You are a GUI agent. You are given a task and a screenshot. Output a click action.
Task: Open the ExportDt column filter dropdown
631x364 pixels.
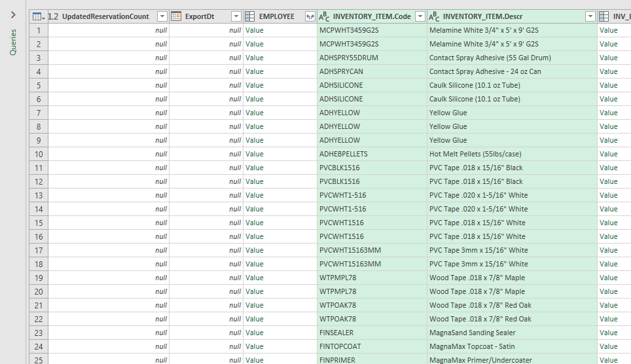click(x=236, y=16)
